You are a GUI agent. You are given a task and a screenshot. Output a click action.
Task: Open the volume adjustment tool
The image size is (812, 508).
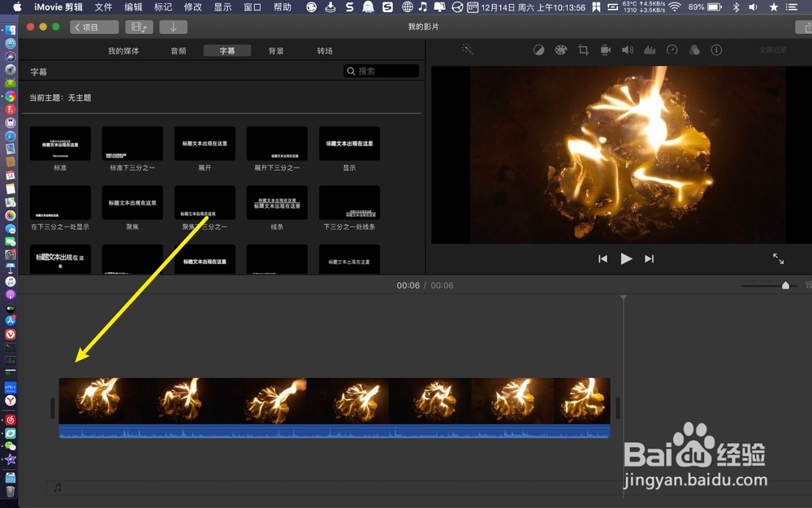pyautogui.click(x=628, y=50)
